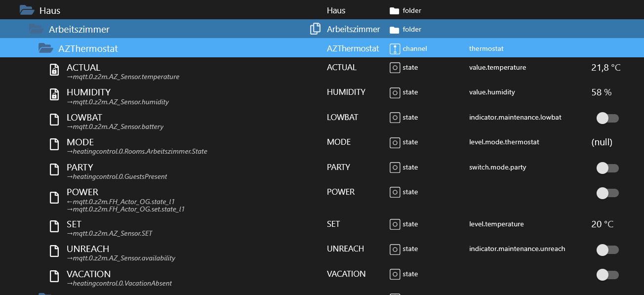
Task: Select the SET tree entry
Action: 74,224
